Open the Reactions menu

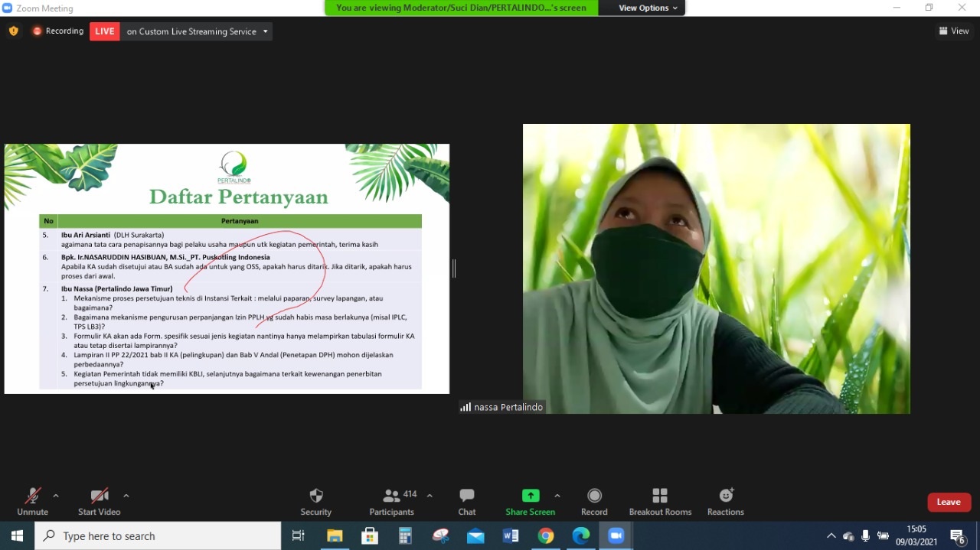725,502
